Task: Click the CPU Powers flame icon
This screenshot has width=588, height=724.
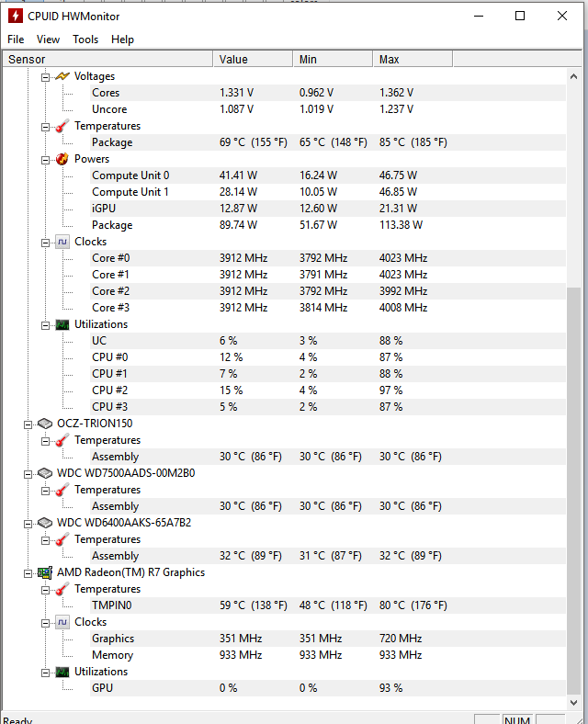Action: [62, 159]
